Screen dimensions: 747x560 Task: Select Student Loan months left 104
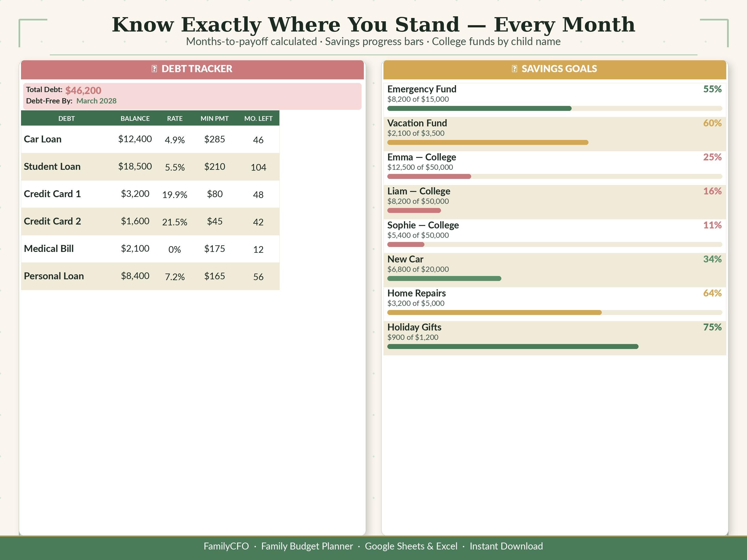258,167
